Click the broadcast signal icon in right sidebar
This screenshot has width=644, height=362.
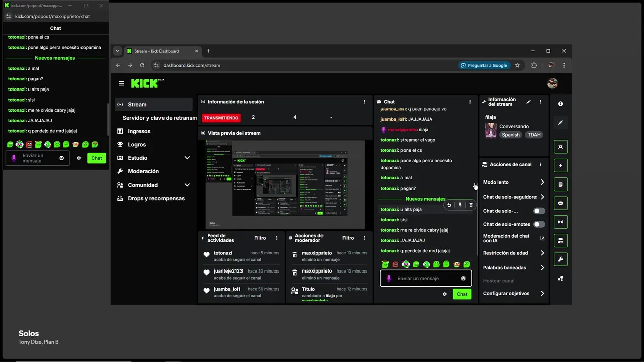point(560,222)
